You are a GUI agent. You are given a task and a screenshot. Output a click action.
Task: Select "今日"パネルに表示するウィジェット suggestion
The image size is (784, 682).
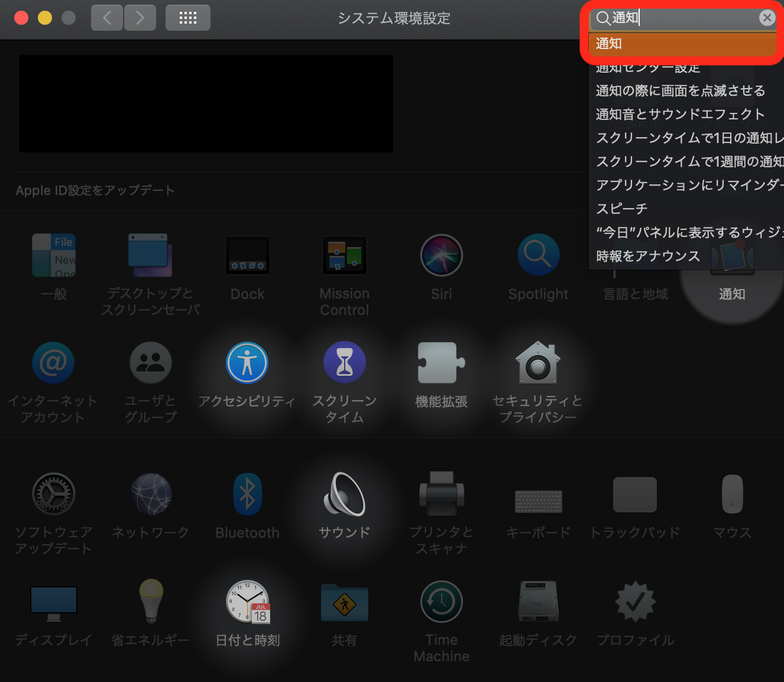point(686,232)
